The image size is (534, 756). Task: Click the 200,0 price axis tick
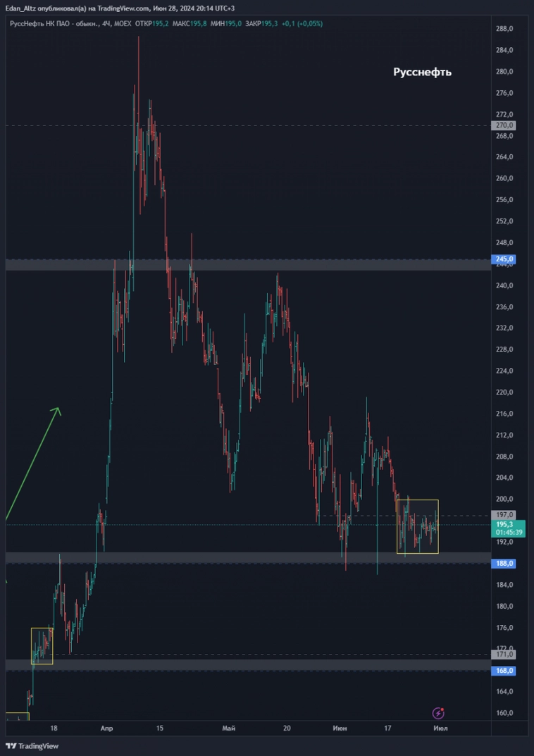(x=503, y=499)
